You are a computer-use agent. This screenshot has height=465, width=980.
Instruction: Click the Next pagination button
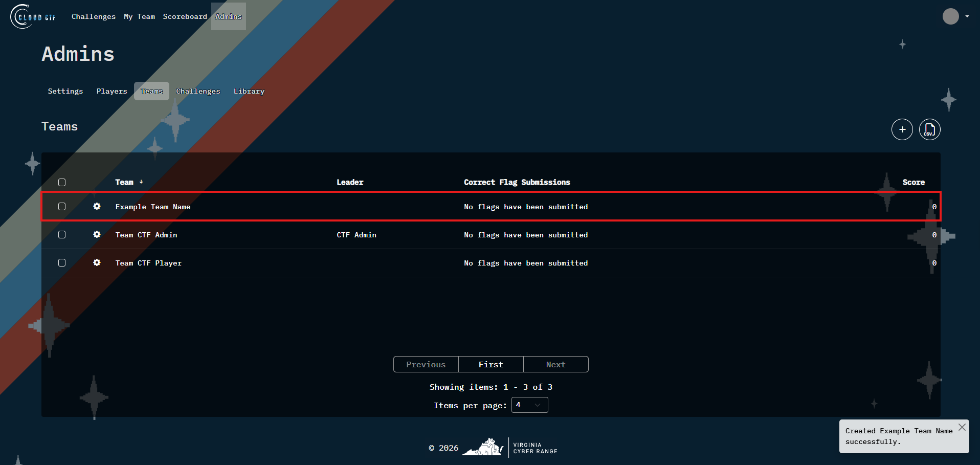tap(555, 364)
